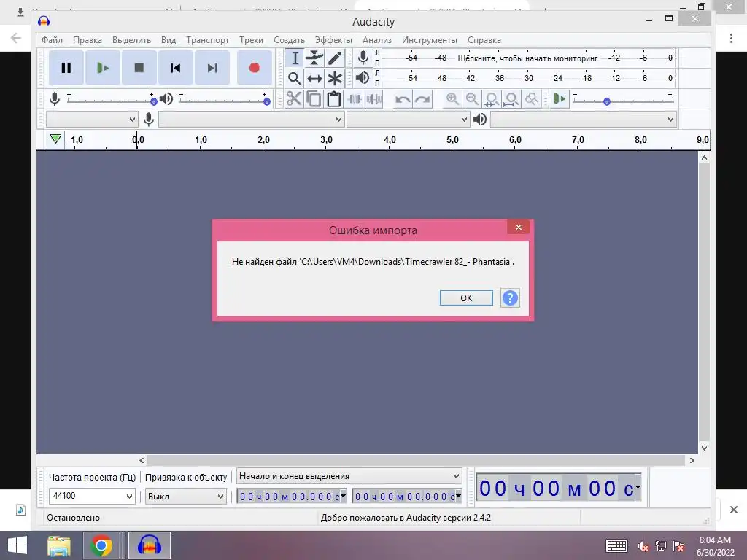Click the playback meter speaker icon
Screen dimensions: 747x560
tap(363, 77)
